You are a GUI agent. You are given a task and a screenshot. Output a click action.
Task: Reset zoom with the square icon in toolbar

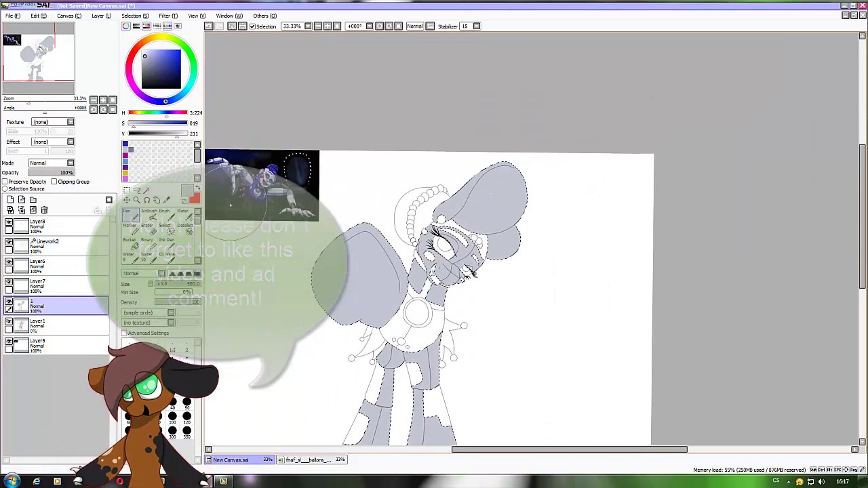(x=337, y=26)
